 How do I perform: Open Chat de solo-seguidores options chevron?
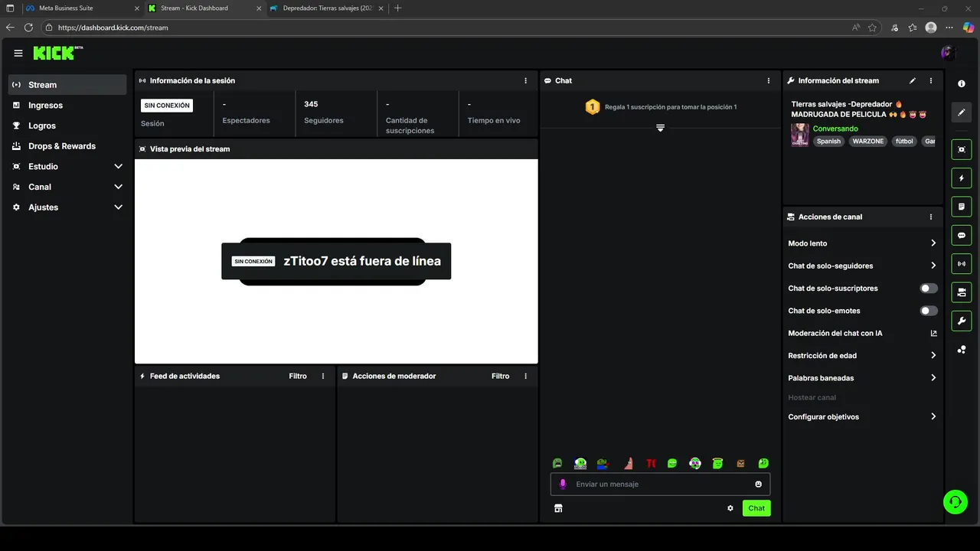click(933, 266)
